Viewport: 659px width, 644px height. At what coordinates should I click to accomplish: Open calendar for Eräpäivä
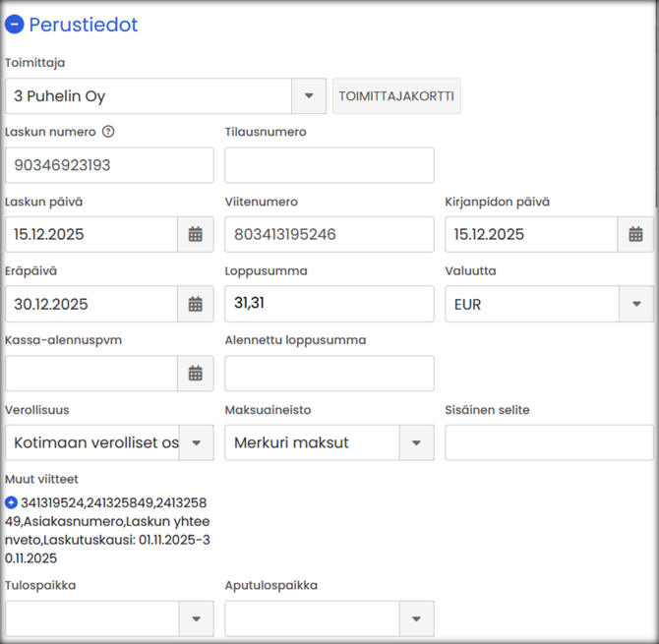point(195,304)
